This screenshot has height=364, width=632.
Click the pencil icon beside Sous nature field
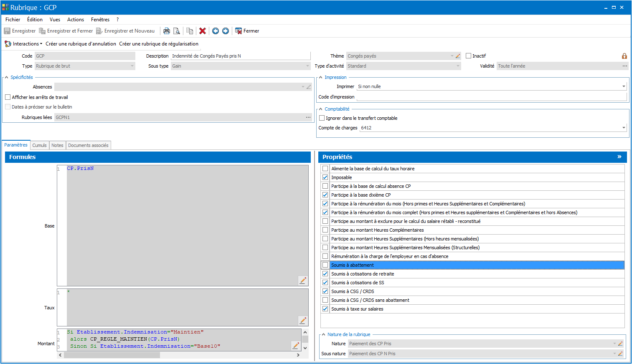point(620,354)
